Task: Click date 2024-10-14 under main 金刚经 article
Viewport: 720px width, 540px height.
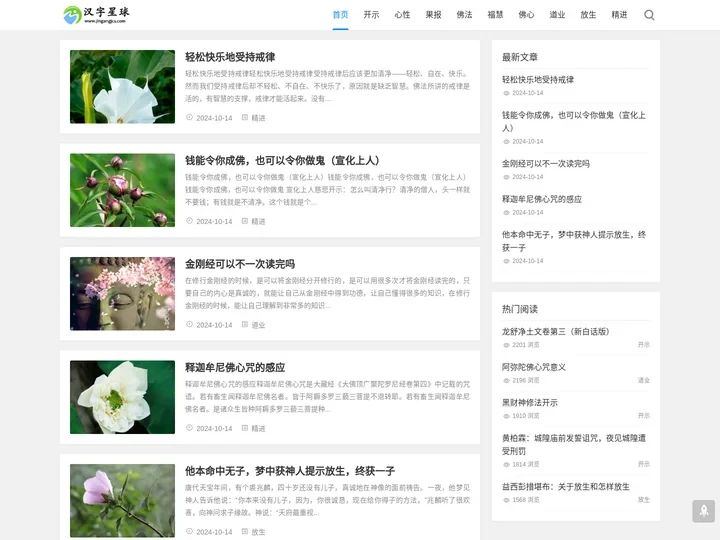Action: [214, 325]
